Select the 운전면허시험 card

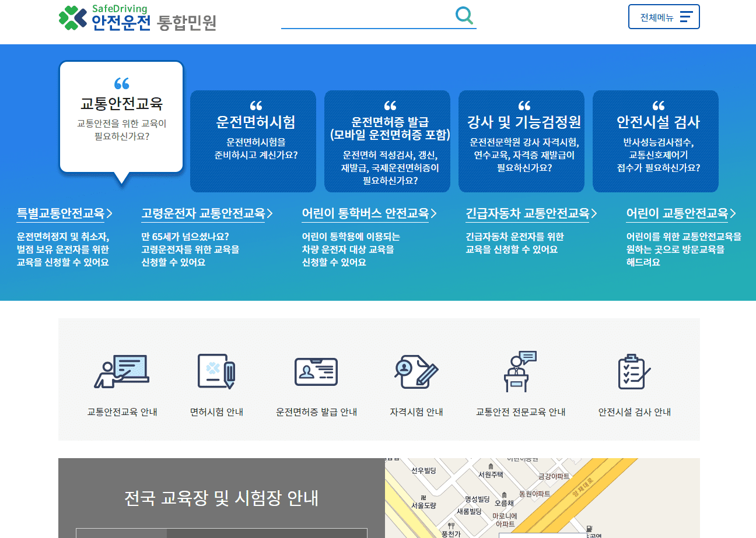point(253,141)
